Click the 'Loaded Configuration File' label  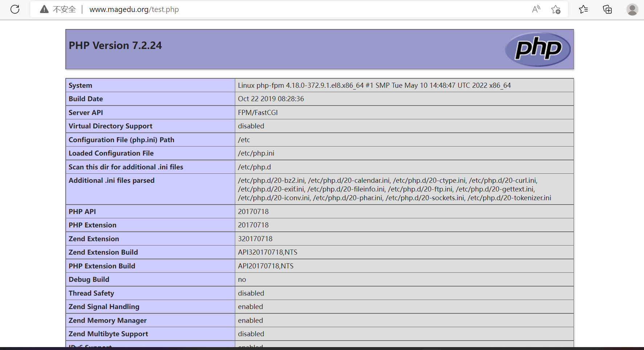[111, 153]
